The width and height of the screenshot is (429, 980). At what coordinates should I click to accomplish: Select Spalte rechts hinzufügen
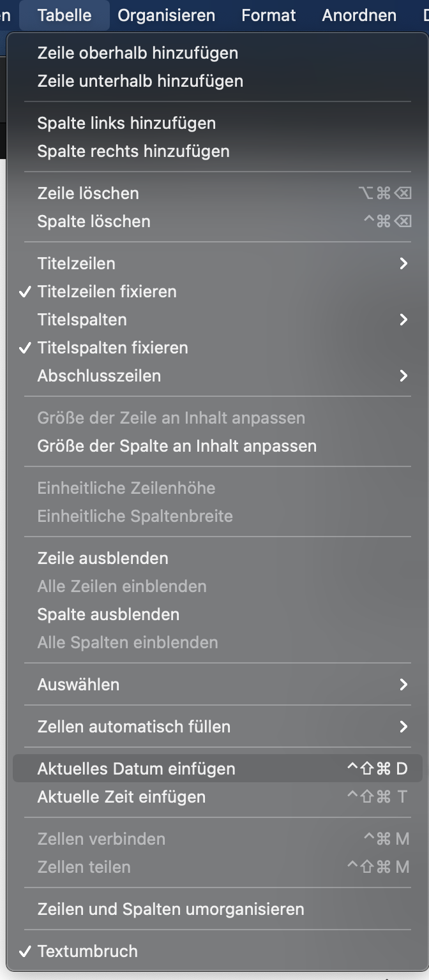tap(133, 151)
